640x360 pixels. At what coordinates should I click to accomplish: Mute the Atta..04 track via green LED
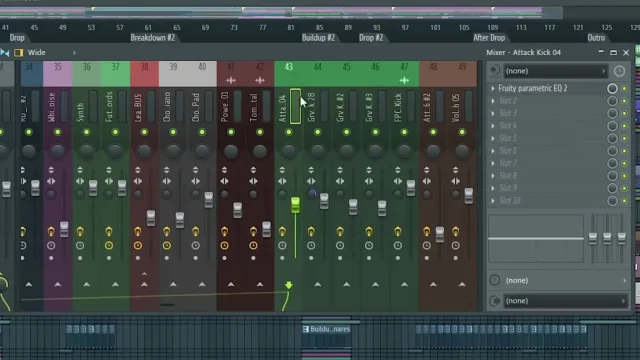pos(289,132)
